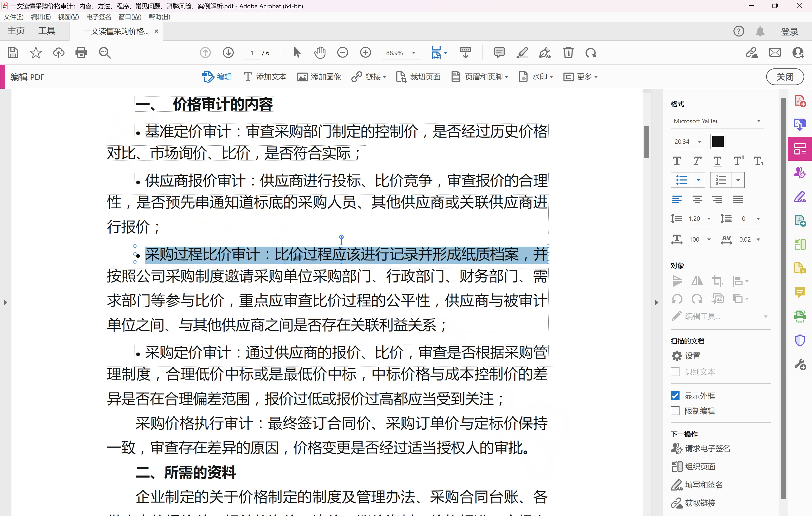Viewport: 812px width, 516px height.
Task: Toggle underline text formatting
Action: pos(718,161)
